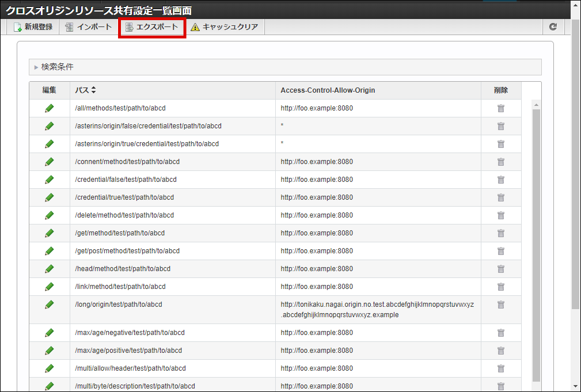Click the 新規登録 (new registration) button
Screen dimensions: 581x392
click(33, 27)
